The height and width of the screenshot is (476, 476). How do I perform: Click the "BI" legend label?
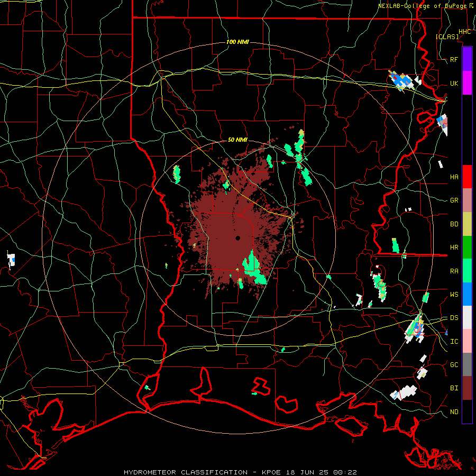(454, 388)
